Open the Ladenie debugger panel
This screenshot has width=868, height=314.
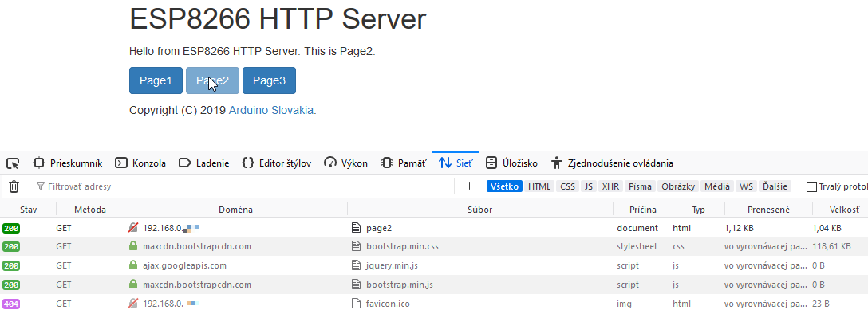coord(203,163)
